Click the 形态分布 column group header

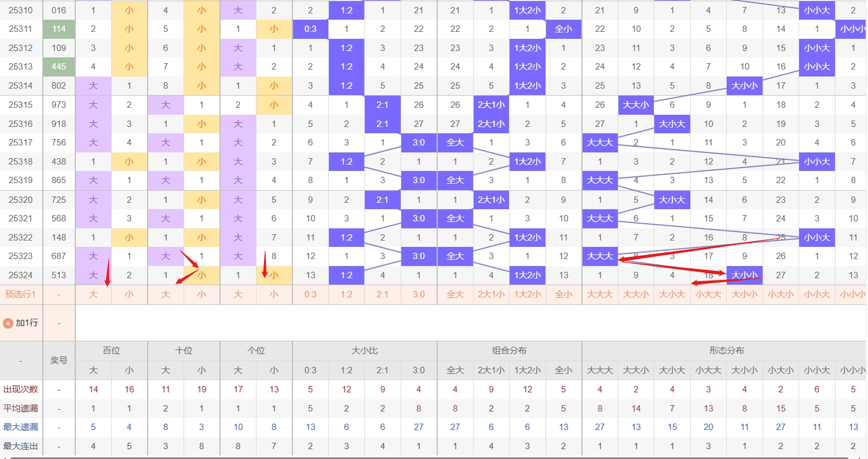click(726, 351)
